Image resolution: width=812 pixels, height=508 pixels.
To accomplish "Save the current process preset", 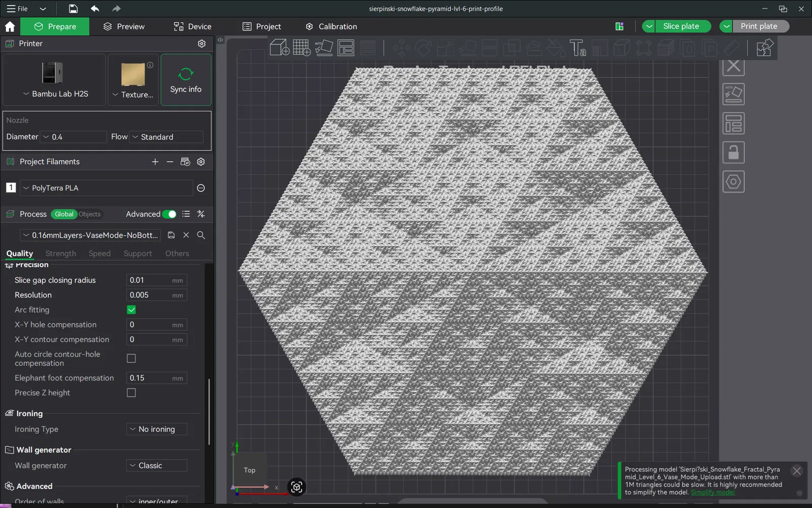I will coord(172,235).
